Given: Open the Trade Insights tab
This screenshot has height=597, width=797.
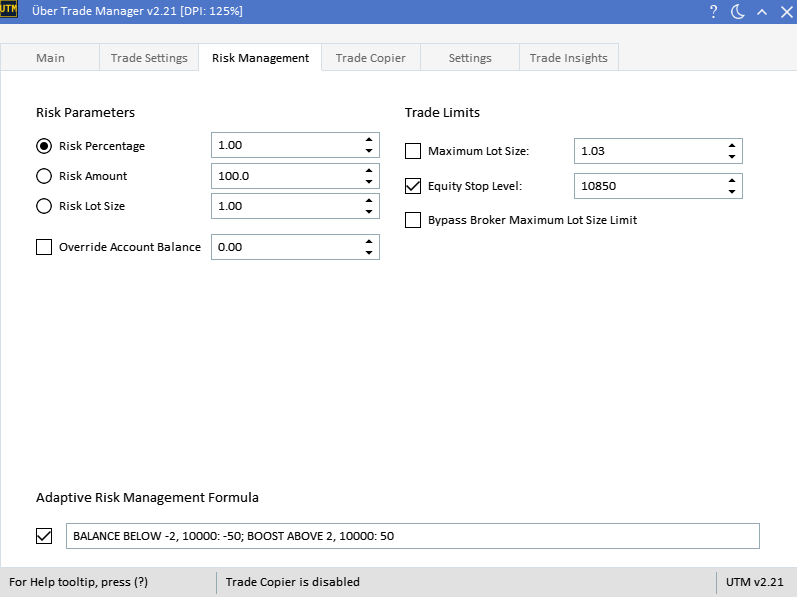Looking at the screenshot, I should 568,58.
